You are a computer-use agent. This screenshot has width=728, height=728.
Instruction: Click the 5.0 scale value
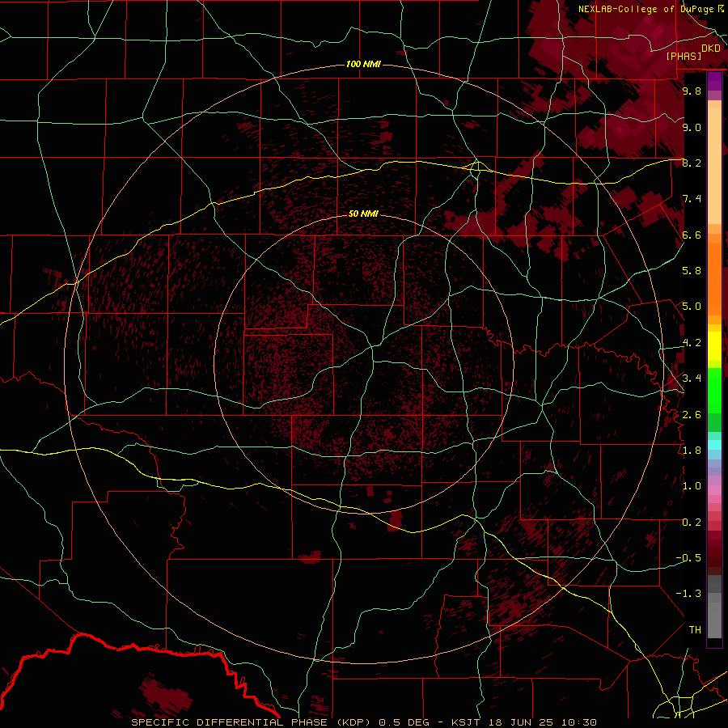pos(692,307)
